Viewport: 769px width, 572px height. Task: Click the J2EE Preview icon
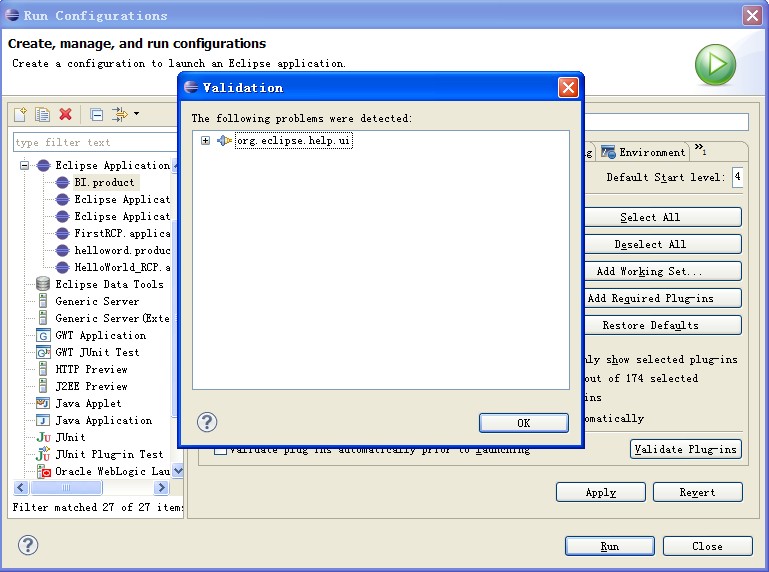[x=43, y=386]
